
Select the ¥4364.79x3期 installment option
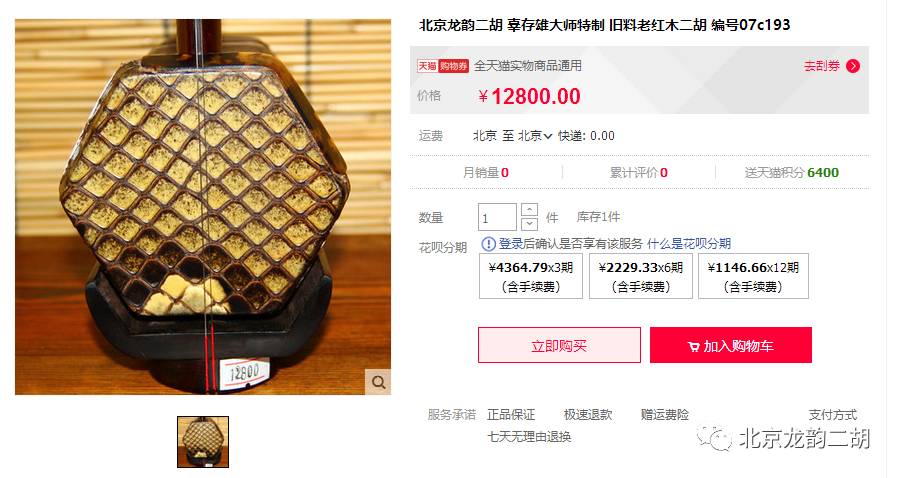tap(531, 276)
